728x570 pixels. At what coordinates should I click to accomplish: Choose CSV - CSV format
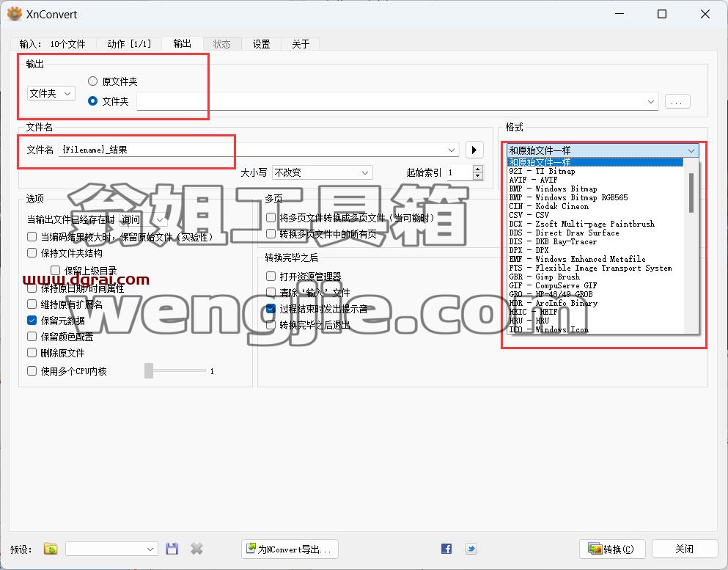[595, 215]
